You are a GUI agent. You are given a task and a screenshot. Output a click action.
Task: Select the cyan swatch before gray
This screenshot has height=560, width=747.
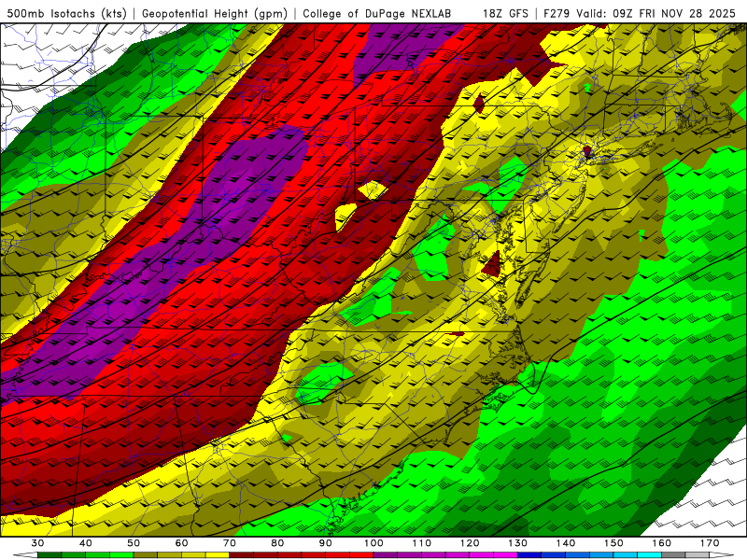pyautogui.click(x=649, y=555)
